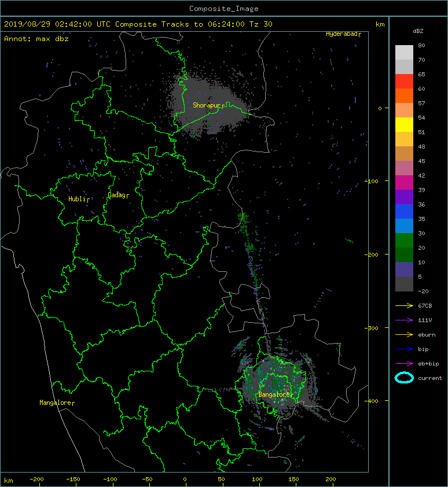Image resolution: width=448 pixels, height=487 pixels.
Task: Click the 100 x-axis tick label
Action: 257,479
